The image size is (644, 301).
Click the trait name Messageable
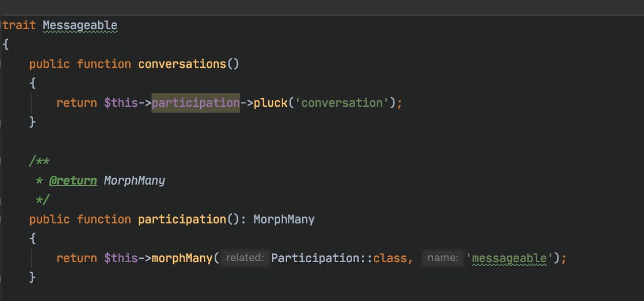coord(80,25)
